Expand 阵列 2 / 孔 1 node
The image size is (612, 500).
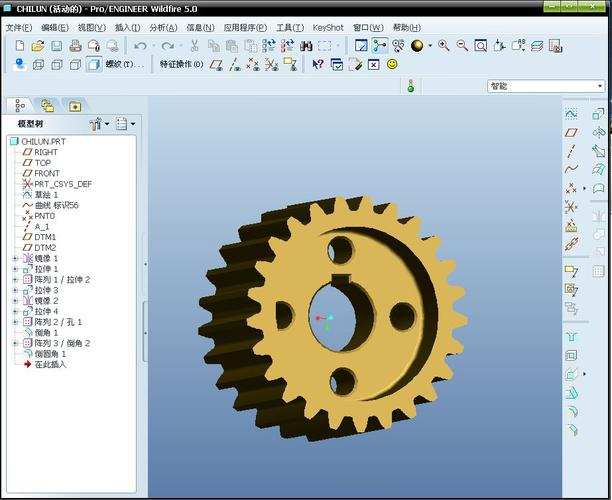point(15,322)
